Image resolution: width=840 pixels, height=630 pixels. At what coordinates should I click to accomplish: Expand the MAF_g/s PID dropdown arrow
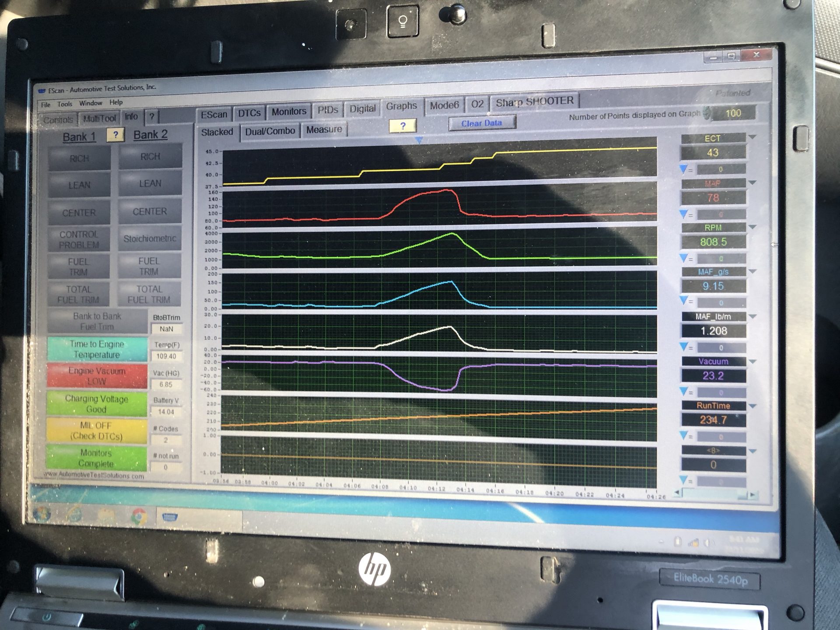click(x=752, y=272)
